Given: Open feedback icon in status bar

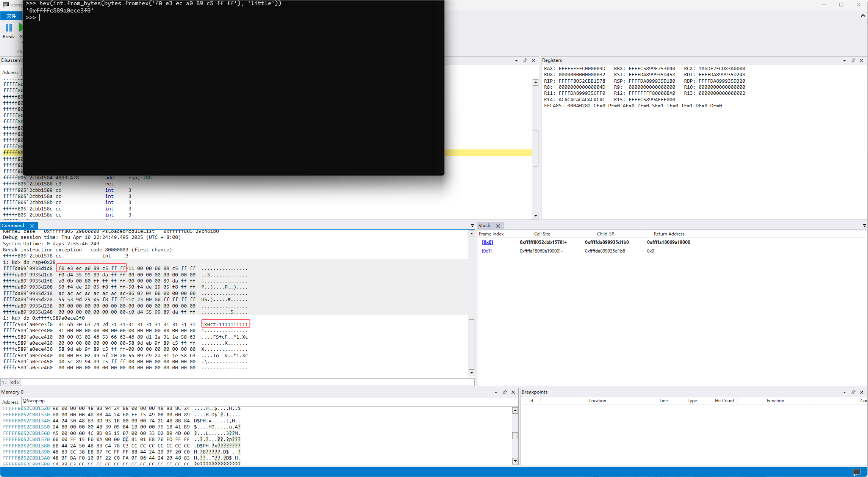Looking at the screenshot, I should 856,472.
